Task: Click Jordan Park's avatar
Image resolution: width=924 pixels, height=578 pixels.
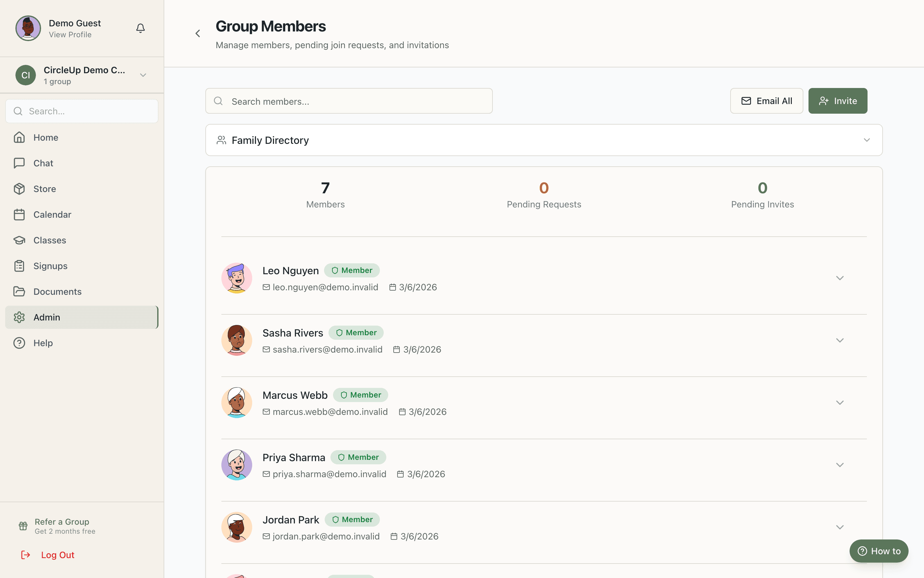Action: pyautogui.click(x=237, y=527)
